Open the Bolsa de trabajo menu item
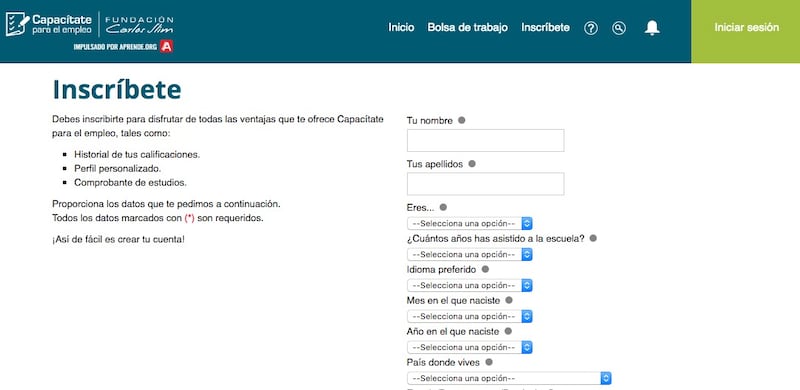This screenshot has height=390, width=800. [x=467, y=28]
